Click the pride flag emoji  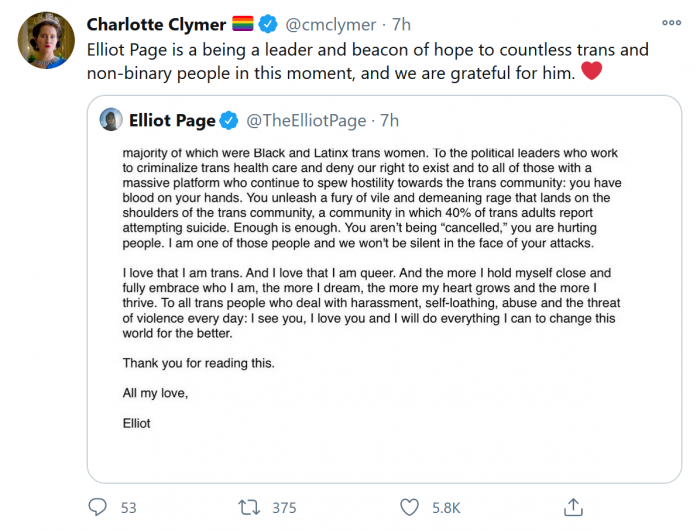pos(243,24)
